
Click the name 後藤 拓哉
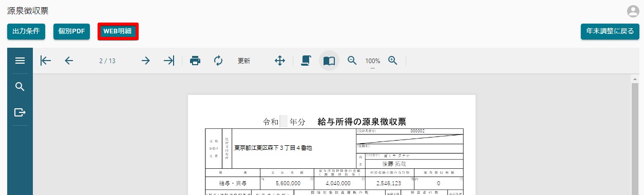tap(394, 164)
